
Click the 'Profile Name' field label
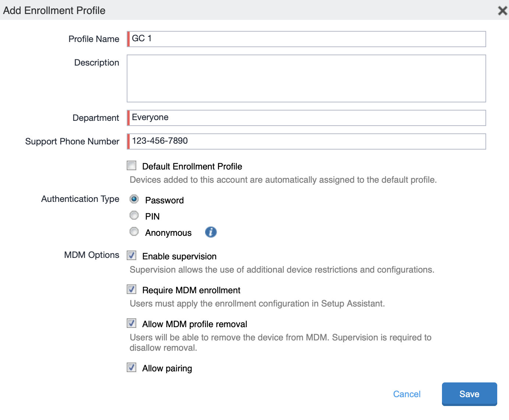tap(94, 39)
